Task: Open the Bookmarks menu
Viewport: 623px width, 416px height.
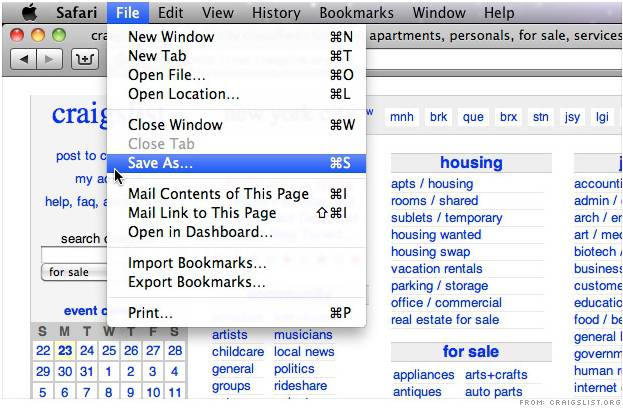Action: pos(356,13)
